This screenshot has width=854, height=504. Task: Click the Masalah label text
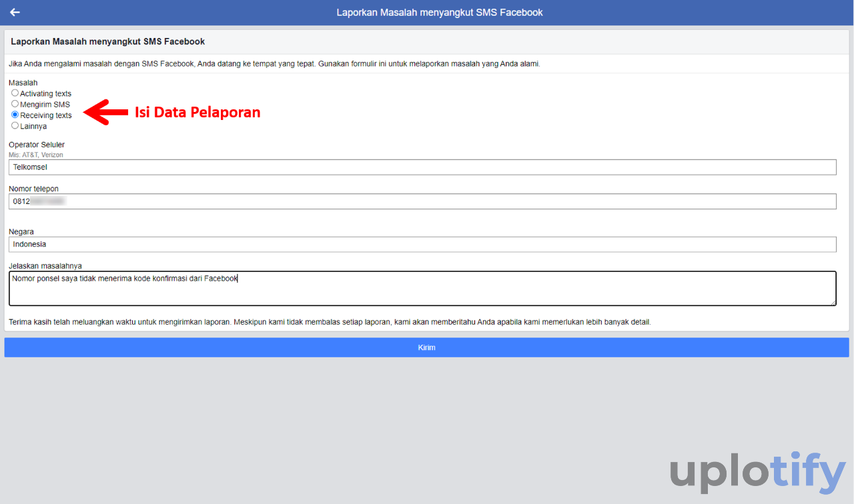pyautogui.click(x=23, y=83)
